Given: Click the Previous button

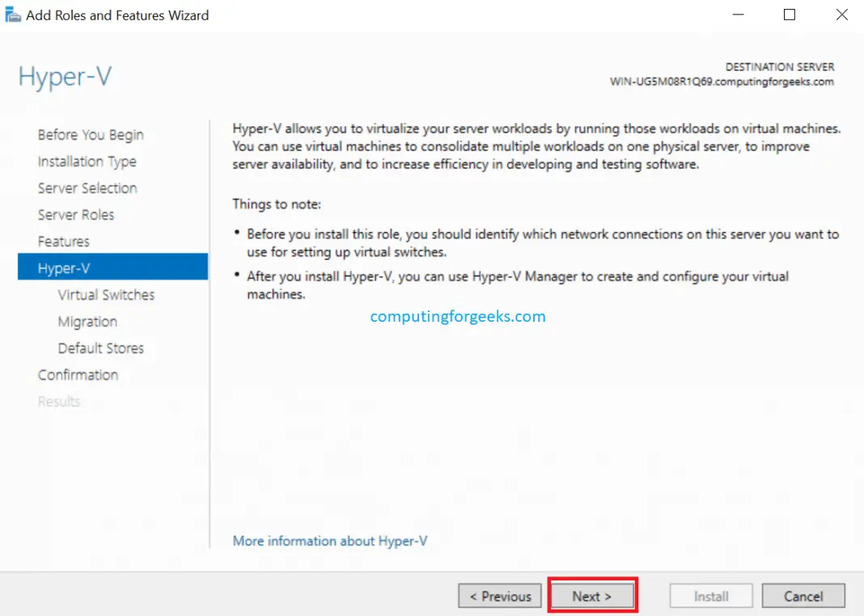Looking at the screenshot, I should (499, 596).
